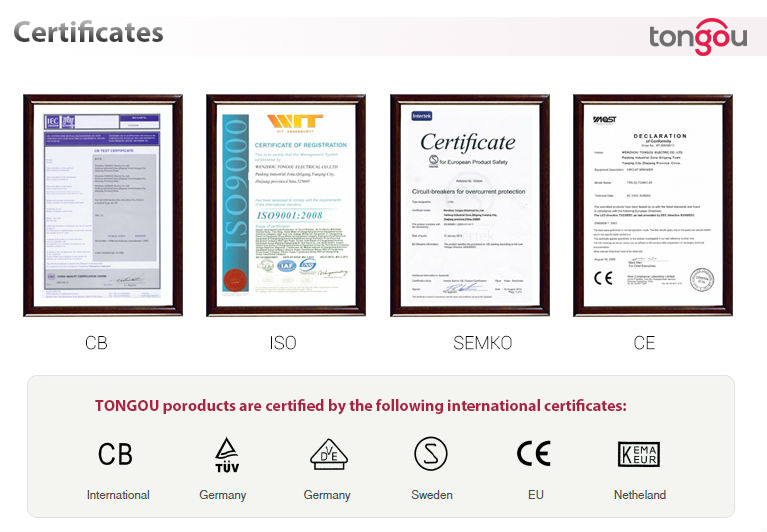This screenshot has width=767, height=532.
Task: Click the "Certificate" script title in SEMKO frame
Action: coord(468,143)
